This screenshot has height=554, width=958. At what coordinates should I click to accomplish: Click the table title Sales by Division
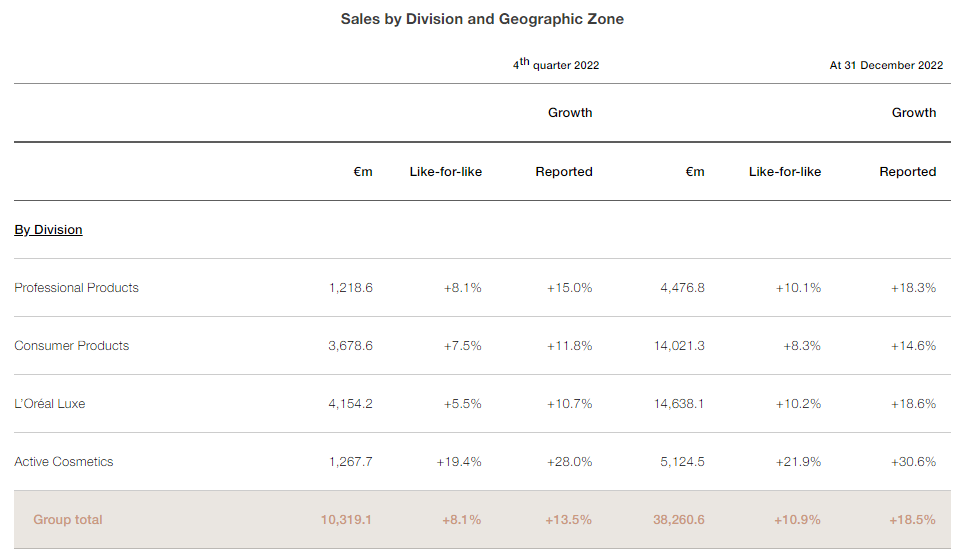(x=482, y=19)
